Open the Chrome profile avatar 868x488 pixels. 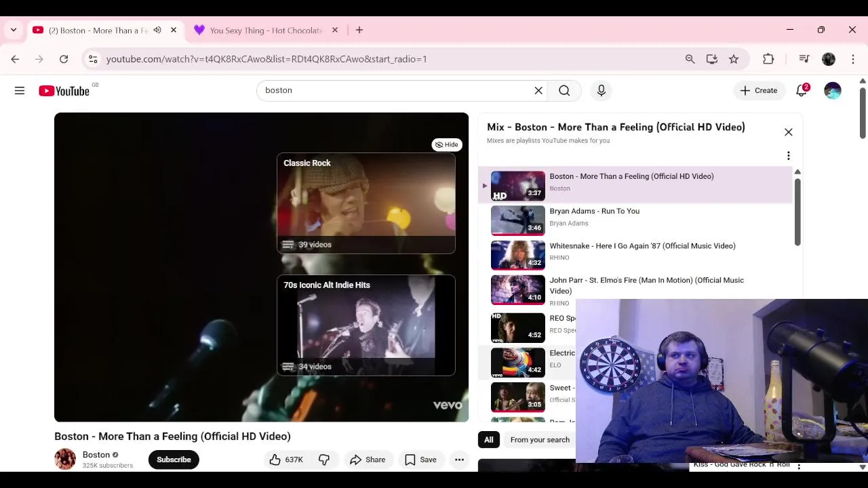click(x=829, y=59)
